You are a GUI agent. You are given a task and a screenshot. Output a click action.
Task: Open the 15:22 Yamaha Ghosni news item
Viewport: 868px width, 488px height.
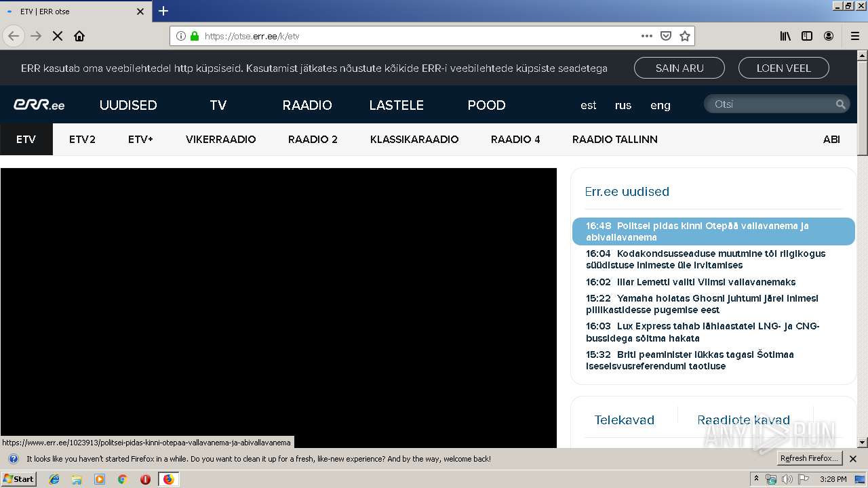[703, 304]
